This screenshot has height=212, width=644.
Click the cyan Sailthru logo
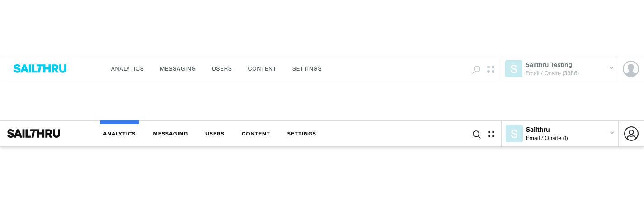[x=40, y=69]
